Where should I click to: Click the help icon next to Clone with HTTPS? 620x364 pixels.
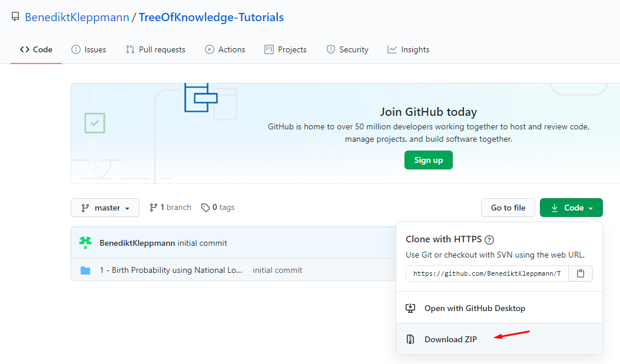tap(489, 240)
